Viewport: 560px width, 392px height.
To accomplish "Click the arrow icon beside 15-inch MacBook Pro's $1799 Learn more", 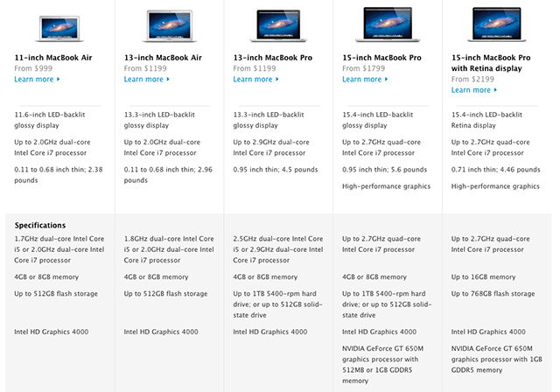I will 386,80.
